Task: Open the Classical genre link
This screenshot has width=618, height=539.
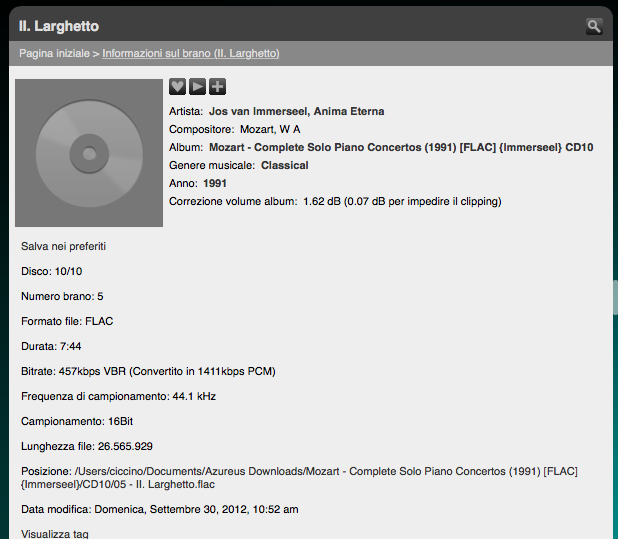Action: click(285, 165)
